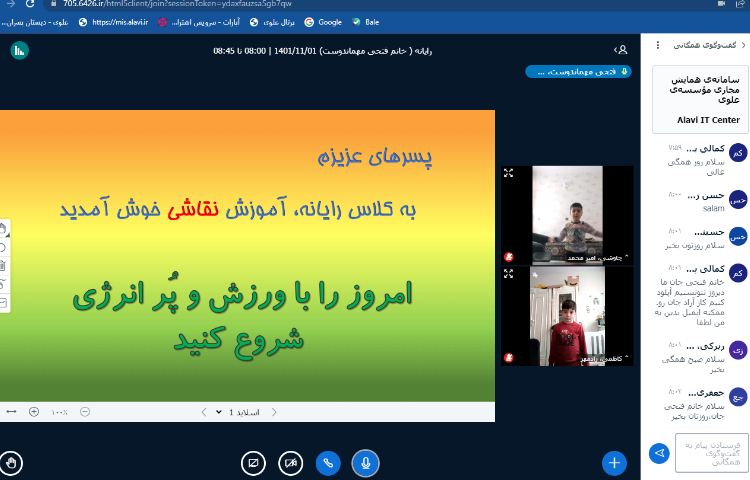Click the browser camera permission icon
The width and height of the screenshot is (750, 480).
coord(721,4)
